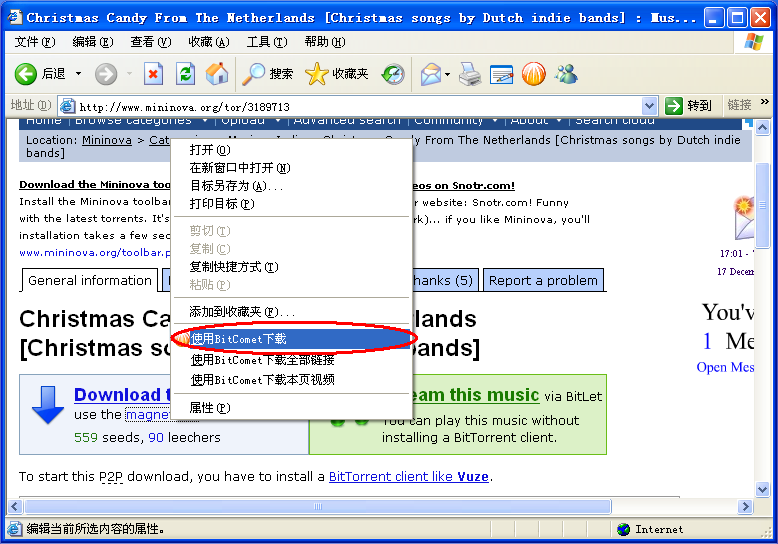Click the Forward arrow icon
Viewport: 778px width, 544px height.
tap(106, 74)
